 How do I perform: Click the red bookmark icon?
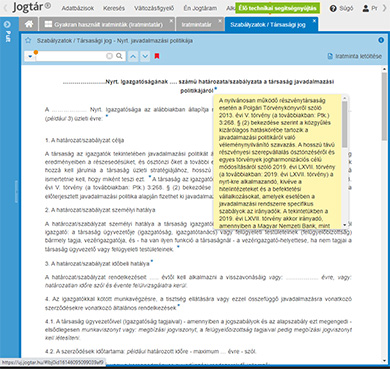point(157,56)
